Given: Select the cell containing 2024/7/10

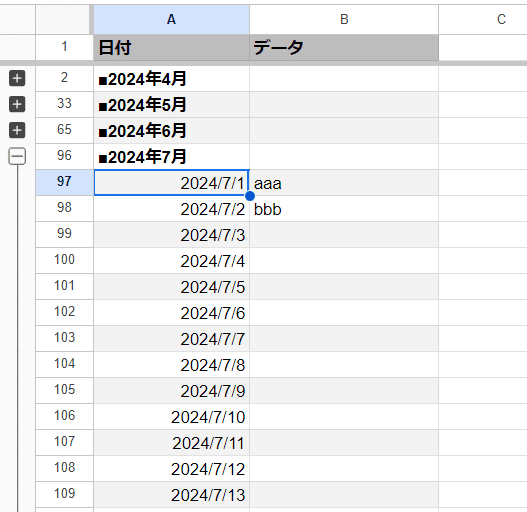Looking at the screenshot, I should pyautogui.click(x=171, y=417).
